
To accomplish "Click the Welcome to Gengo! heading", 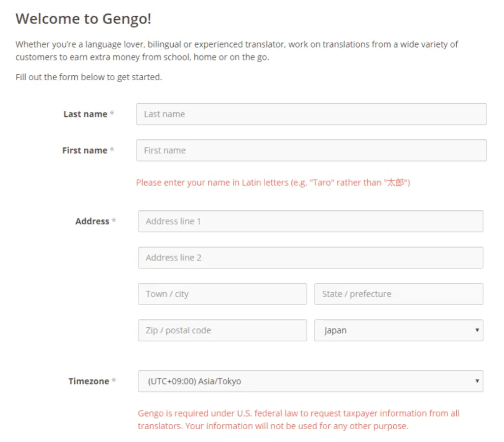I will point(83,19).
